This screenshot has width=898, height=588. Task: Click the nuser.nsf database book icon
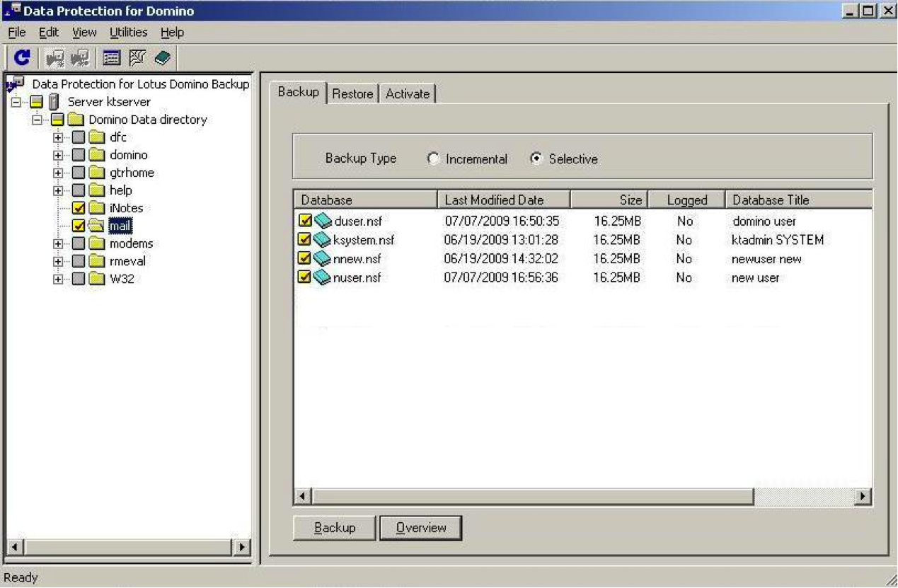click(x=323, y=277)
